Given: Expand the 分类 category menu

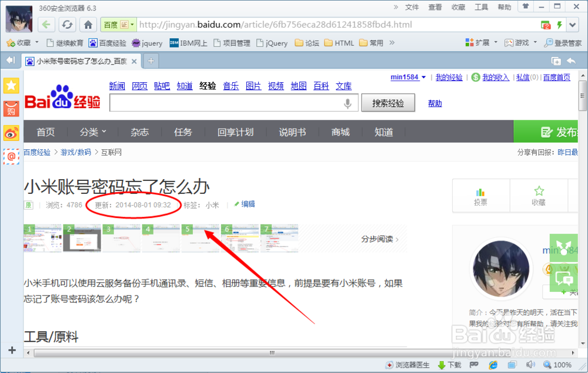Looking at the screenshot, I should pyautogui.click(x=93, y=132).
